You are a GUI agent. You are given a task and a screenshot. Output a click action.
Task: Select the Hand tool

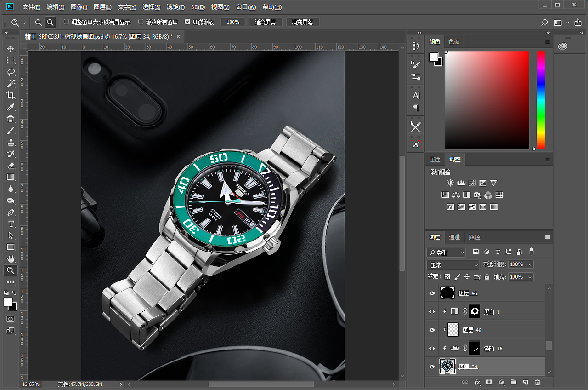[11, 259]
